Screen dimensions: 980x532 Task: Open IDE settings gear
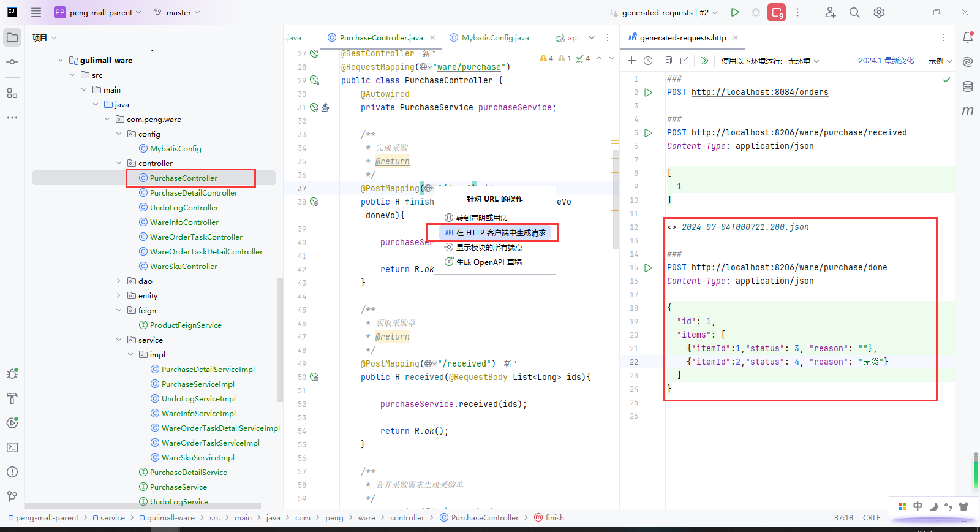coord(879,12)
